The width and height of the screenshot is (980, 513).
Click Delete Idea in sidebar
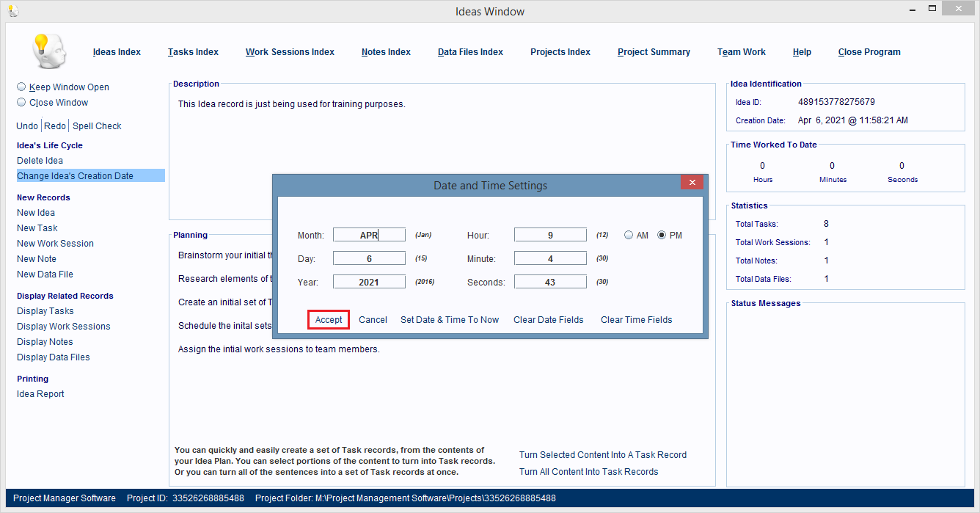(x=40, y=160)
